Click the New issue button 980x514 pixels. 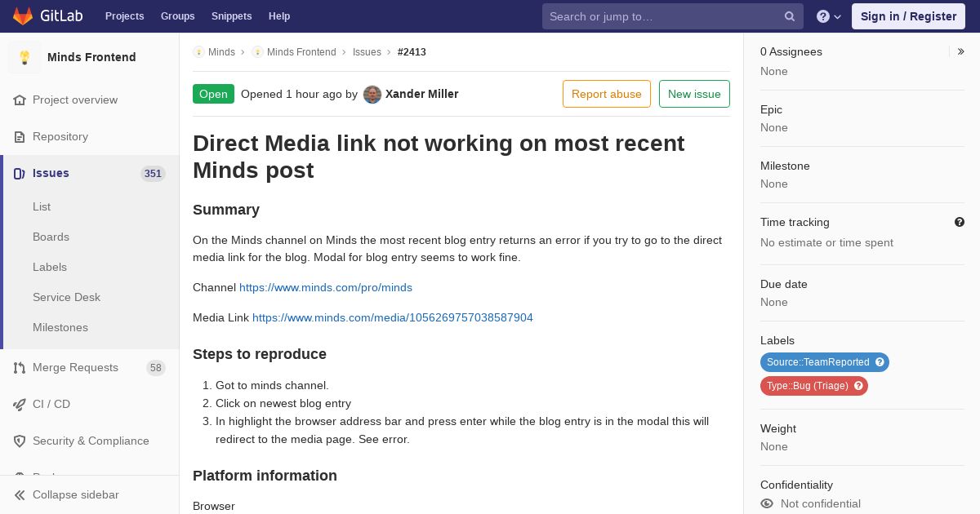point(694,94)
